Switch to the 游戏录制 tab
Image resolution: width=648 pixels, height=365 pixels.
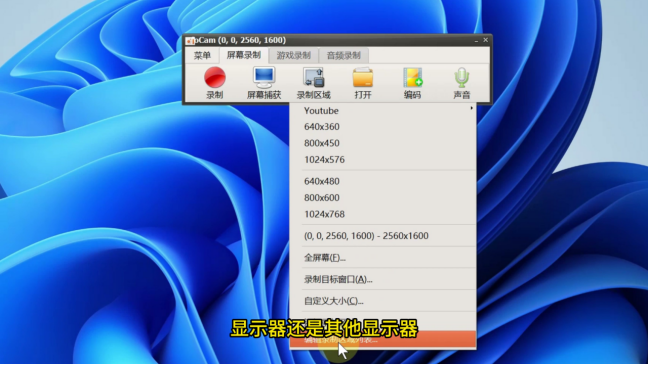tap(293, 55)
